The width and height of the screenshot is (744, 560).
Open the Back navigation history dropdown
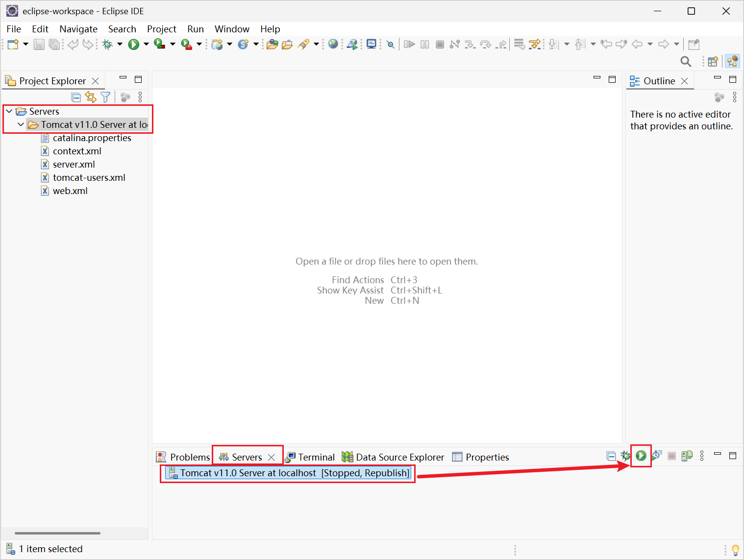tap(650, 45)
